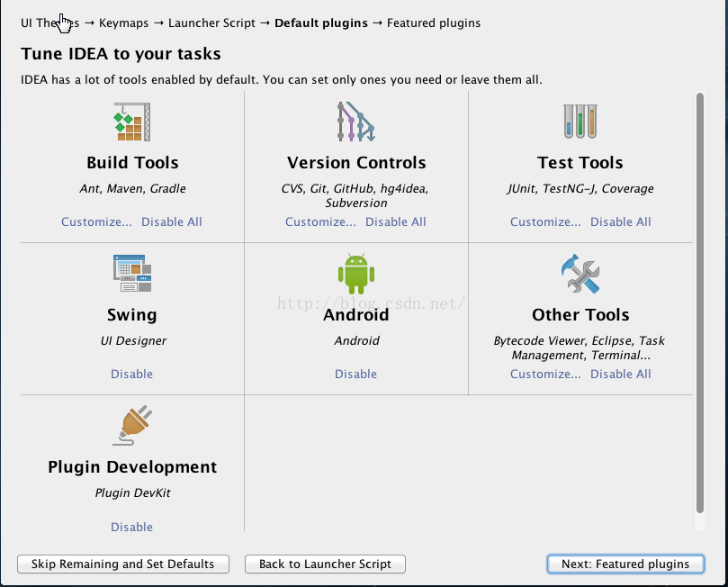This screenshot has width=728, height=587.
Task: Open Customize for Test Tools
Action: coord(545,222)
